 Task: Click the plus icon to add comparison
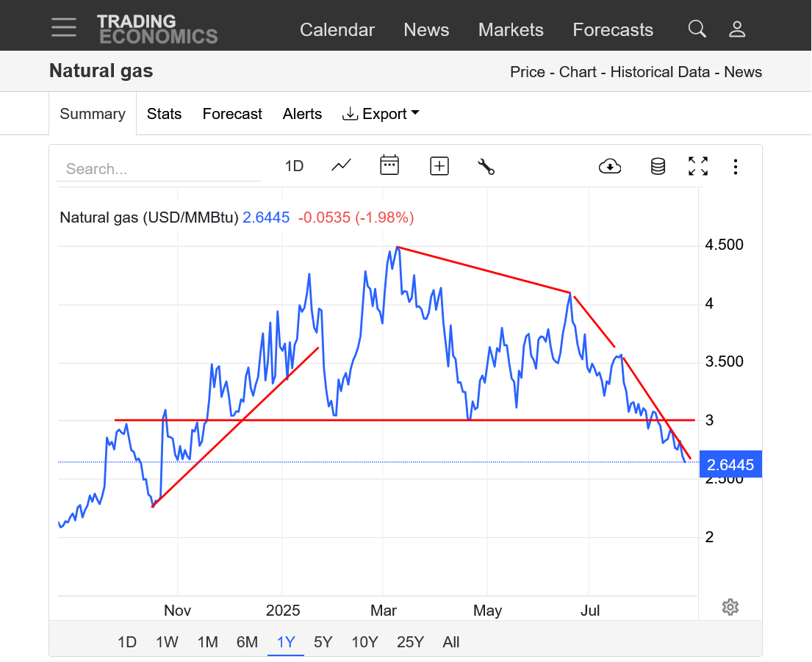439,166
